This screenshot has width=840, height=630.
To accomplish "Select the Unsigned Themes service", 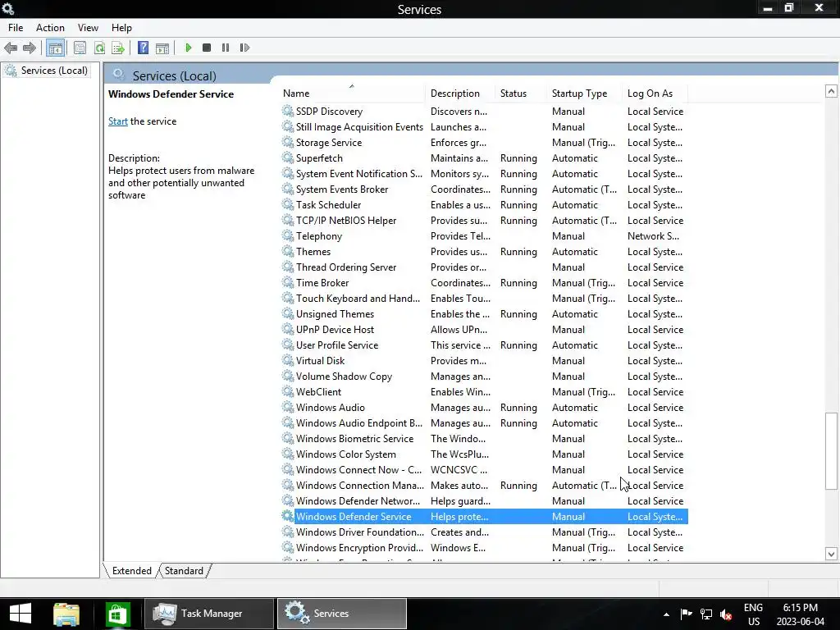I will (335, 314).
